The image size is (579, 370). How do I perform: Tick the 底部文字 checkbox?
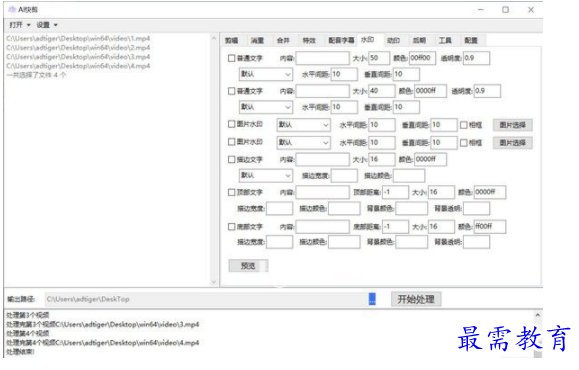pyautogui.click(x=232, y=226)
